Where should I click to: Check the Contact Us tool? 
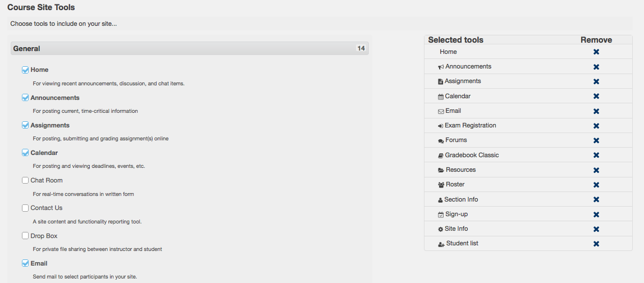pyautogui.click(x=25, y=208)
